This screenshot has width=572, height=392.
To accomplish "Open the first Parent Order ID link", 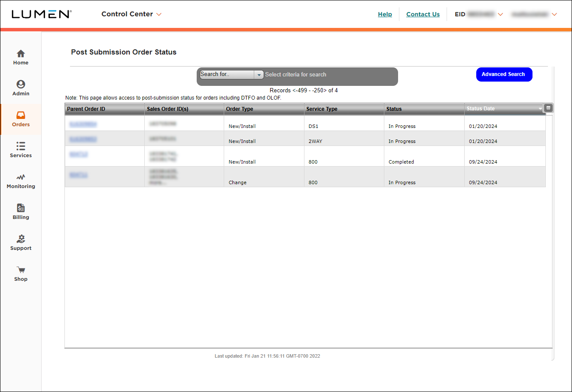I will point(82,124).
